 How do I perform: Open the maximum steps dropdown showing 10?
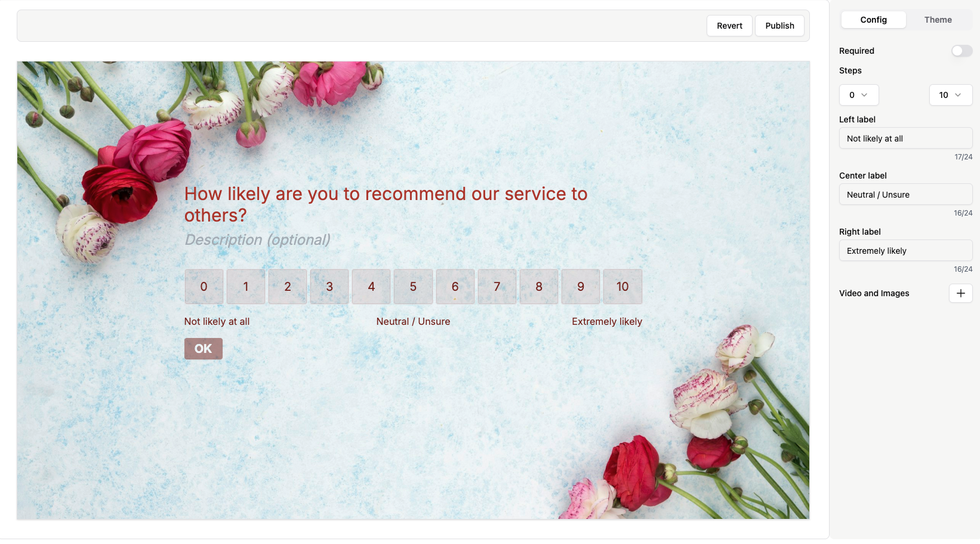pyautogui.click(x=950, y=95)
